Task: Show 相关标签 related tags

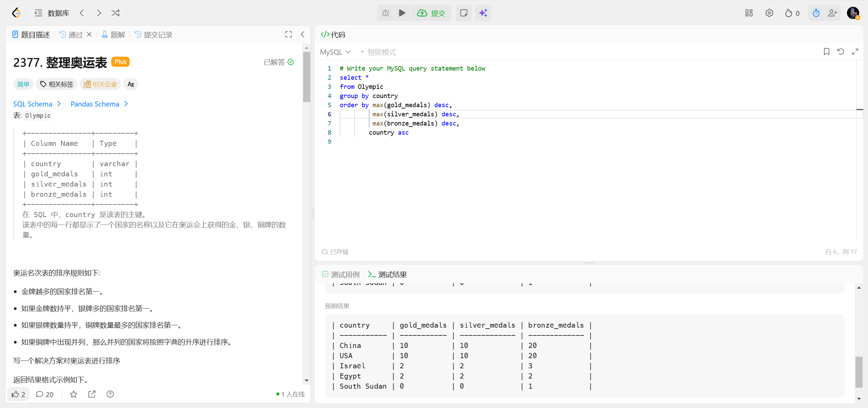Action: (57, 84)
